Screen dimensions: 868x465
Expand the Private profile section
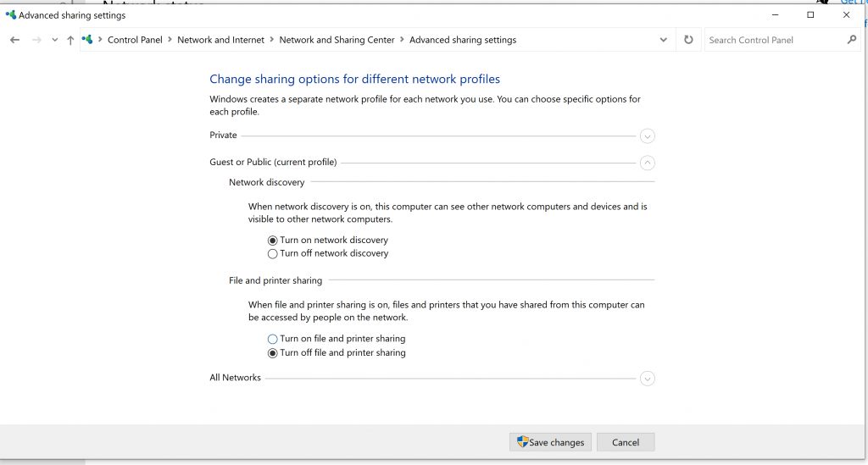pos(647,136)
